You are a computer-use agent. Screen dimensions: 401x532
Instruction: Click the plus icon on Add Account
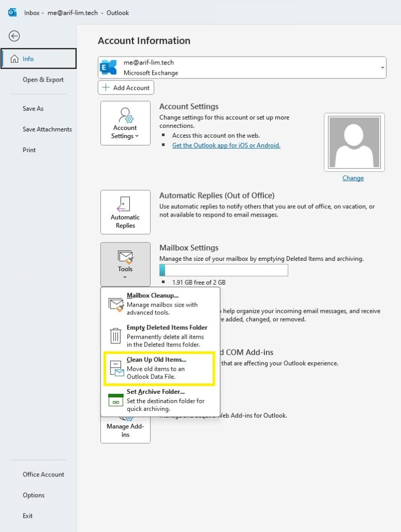106,87
